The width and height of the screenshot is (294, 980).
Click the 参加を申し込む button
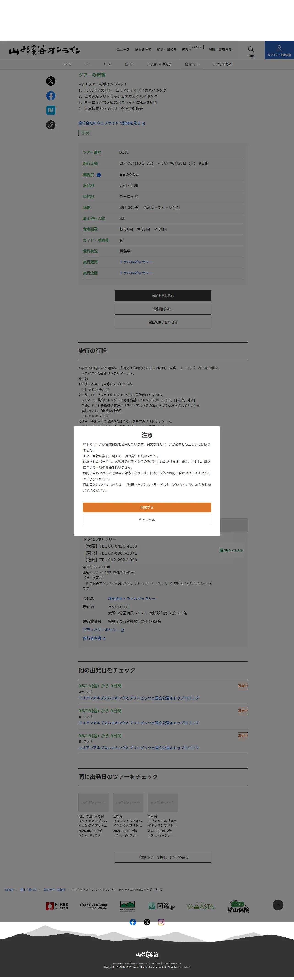163,296
